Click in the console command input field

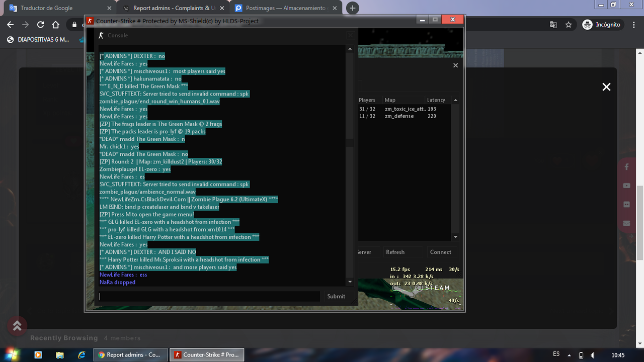(x=209, y=297)
